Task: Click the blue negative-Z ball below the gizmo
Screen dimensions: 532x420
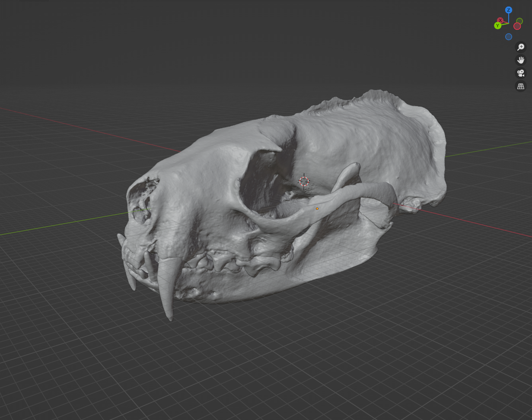Action: tap(509, 37)
